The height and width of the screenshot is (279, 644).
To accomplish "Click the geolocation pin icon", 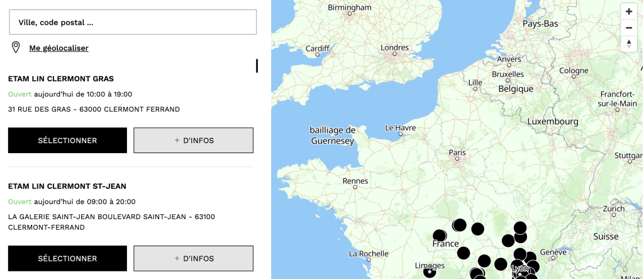I will (16, 47).
